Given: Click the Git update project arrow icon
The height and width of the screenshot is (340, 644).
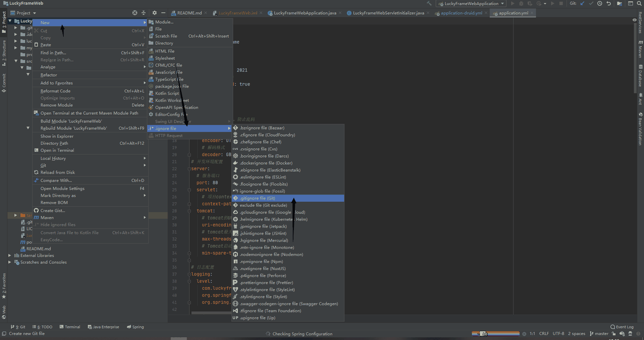Looking at the screenshot, I should tap(582, 4).
